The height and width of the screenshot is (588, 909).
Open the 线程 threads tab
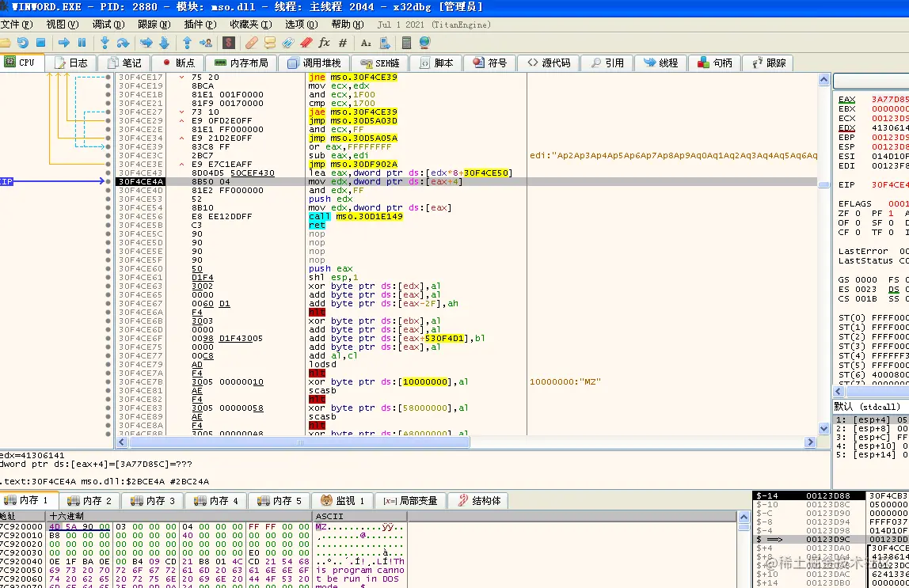pos(661,63)
